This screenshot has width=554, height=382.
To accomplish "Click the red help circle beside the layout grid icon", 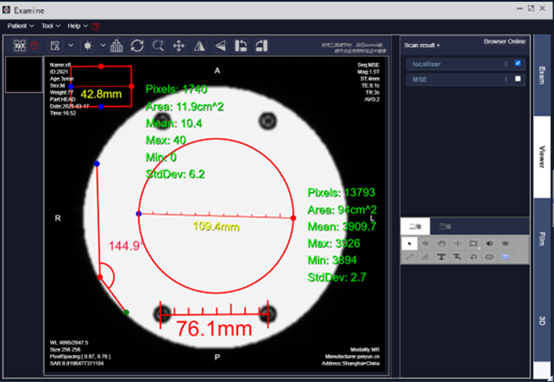I will point(34,46).
